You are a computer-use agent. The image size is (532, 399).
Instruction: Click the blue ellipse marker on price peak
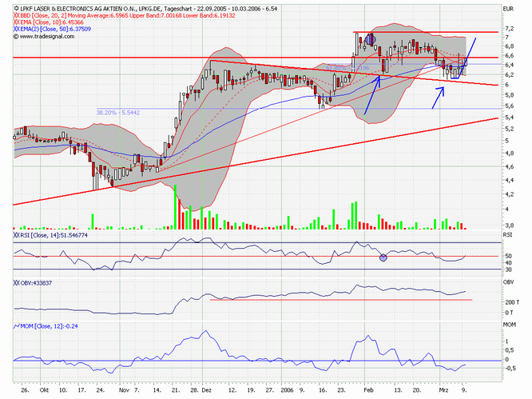pos(371,40)
